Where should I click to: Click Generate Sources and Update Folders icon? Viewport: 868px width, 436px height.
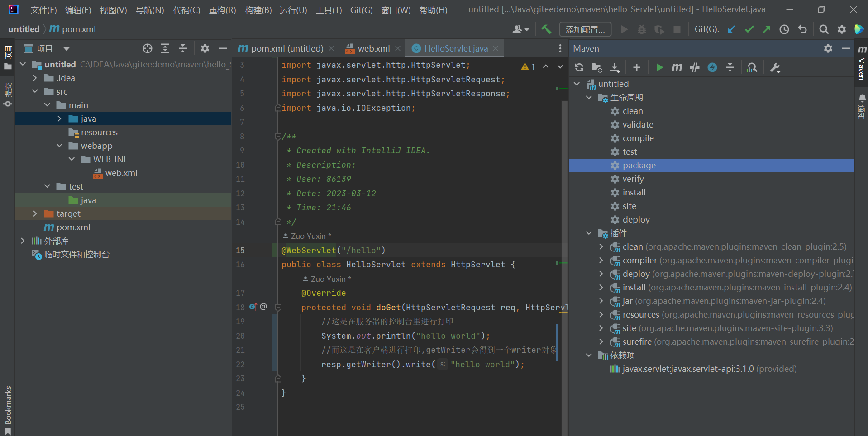597,68
